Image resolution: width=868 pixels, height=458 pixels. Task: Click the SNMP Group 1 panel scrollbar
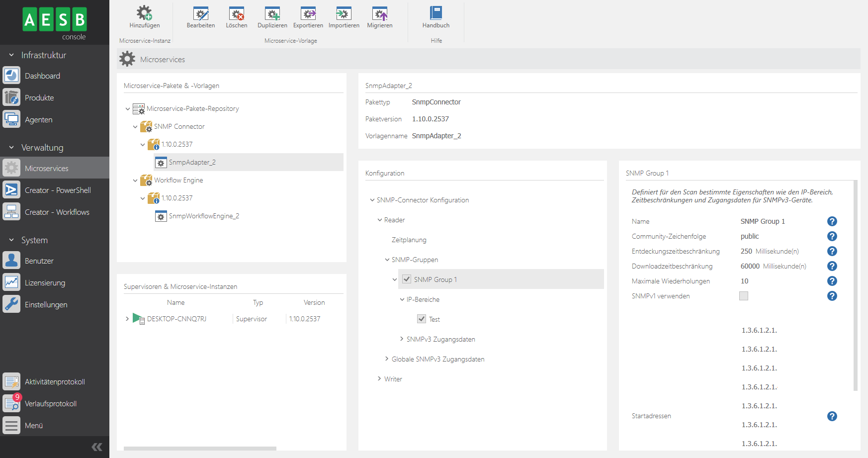[855, 286]
